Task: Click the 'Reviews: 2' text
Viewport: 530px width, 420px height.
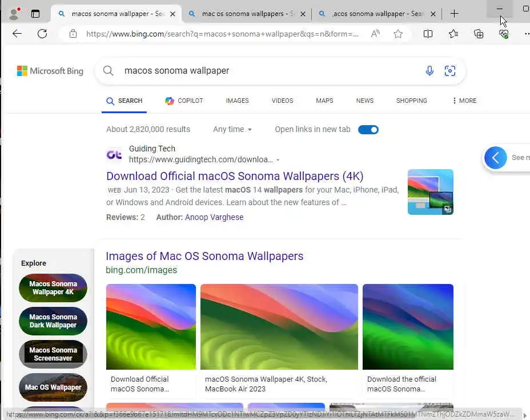Action: coord(126,217)
